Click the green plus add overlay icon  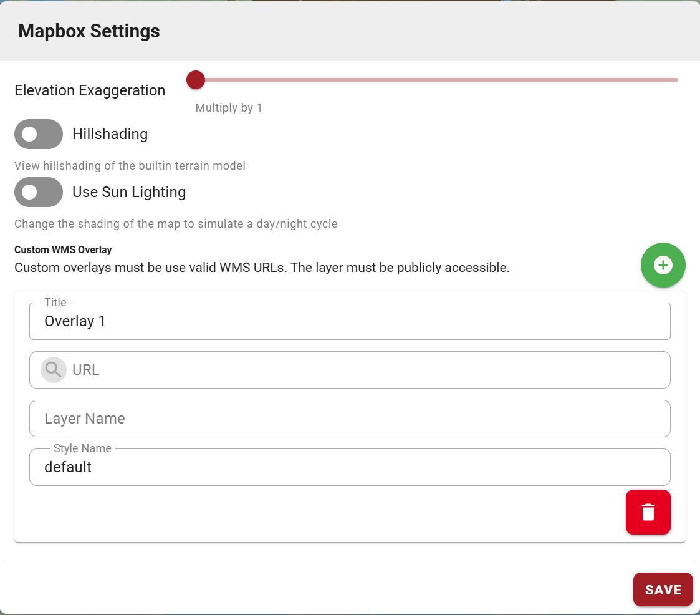click(x=663, y=265)
